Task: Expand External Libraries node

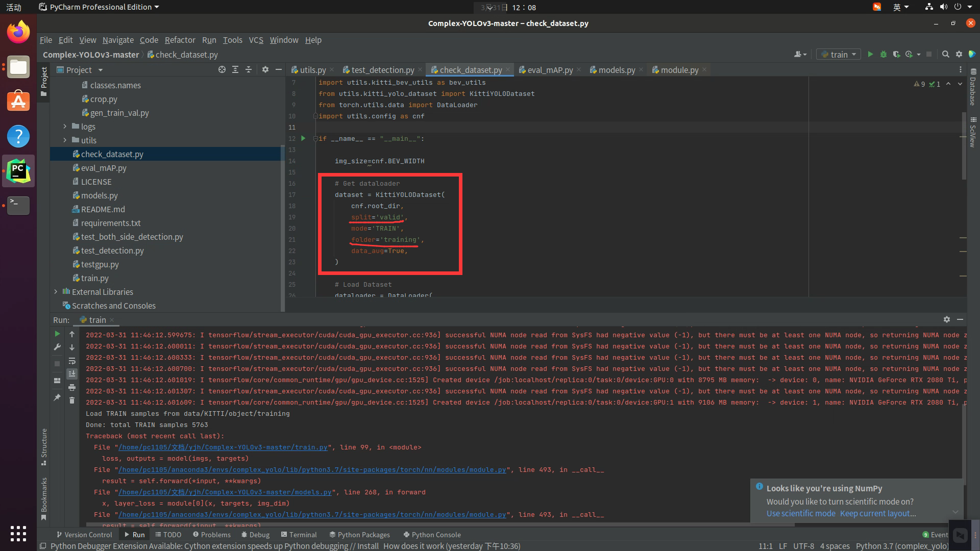Action: [x=56, y=292]
